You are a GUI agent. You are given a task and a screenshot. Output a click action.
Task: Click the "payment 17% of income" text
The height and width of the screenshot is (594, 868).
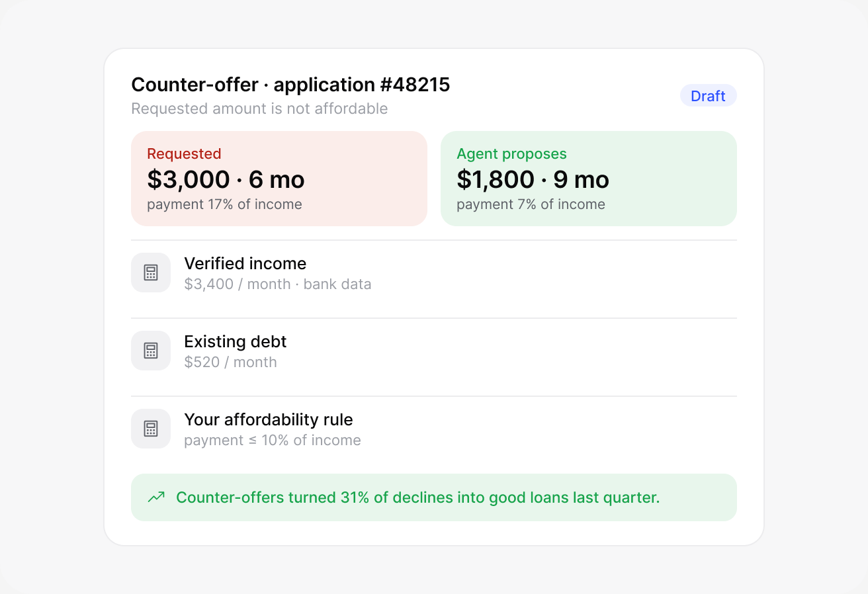coord(224,204)
